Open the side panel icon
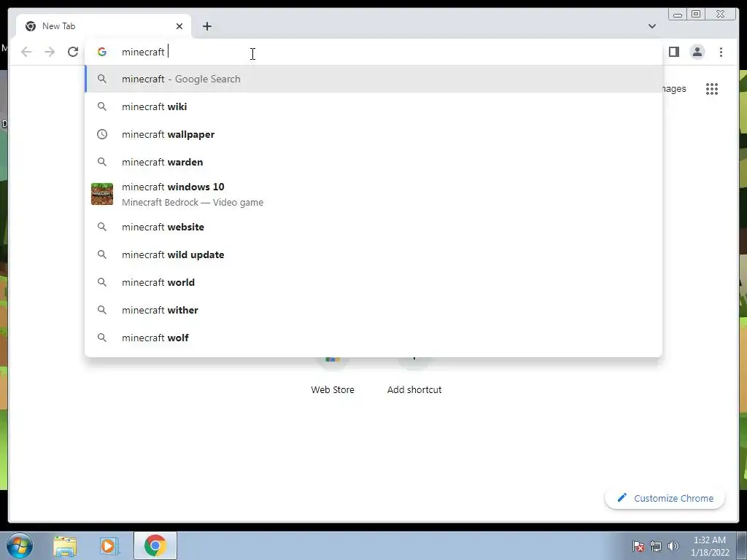Viewport: 747px width, 560px height. [673, 52]
